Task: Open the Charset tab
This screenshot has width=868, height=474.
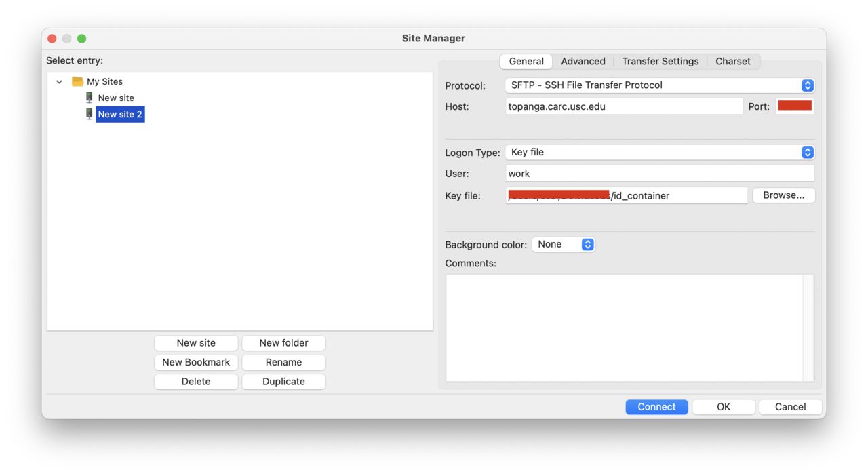Action: tap(733, 61)
